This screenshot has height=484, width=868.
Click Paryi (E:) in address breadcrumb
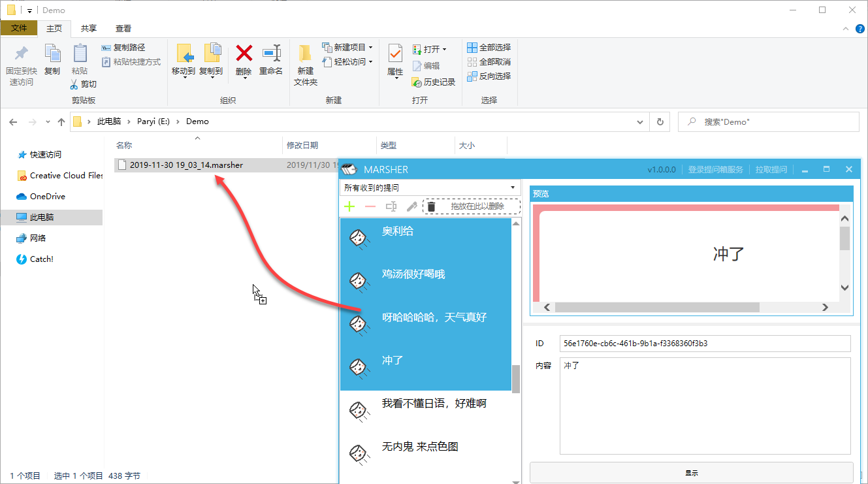coord(153,121)
